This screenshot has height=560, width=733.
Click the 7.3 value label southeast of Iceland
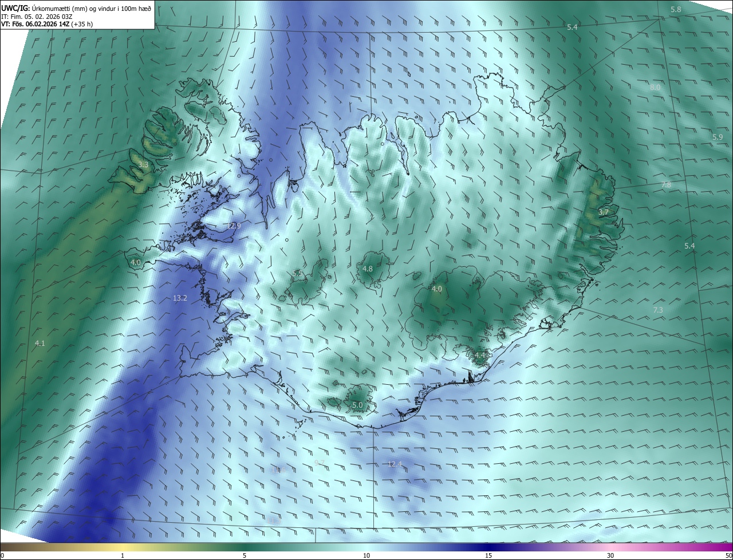[x=658, y=310]
